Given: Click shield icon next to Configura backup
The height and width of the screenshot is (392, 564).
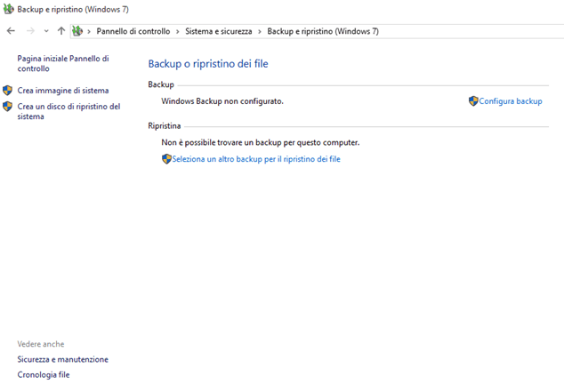Looking at the screenshot, I should pos(473,101).
